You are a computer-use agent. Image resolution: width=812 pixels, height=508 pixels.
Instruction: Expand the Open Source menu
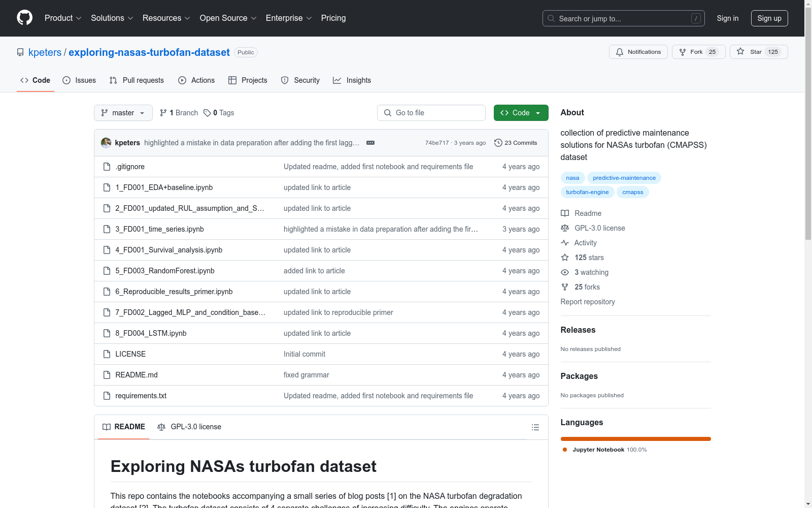click(x=228, y=18)
